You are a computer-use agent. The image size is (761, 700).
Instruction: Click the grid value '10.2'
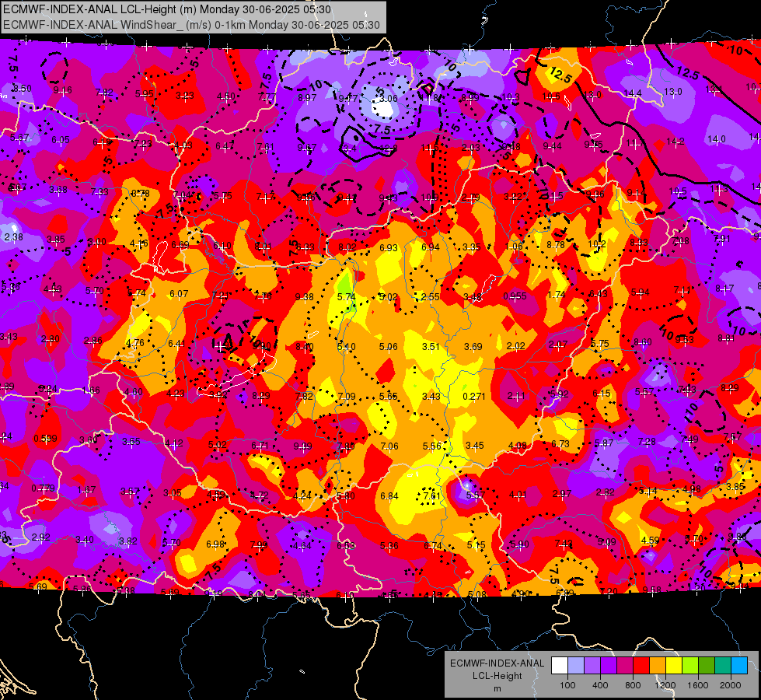click(x=597, y=244)
